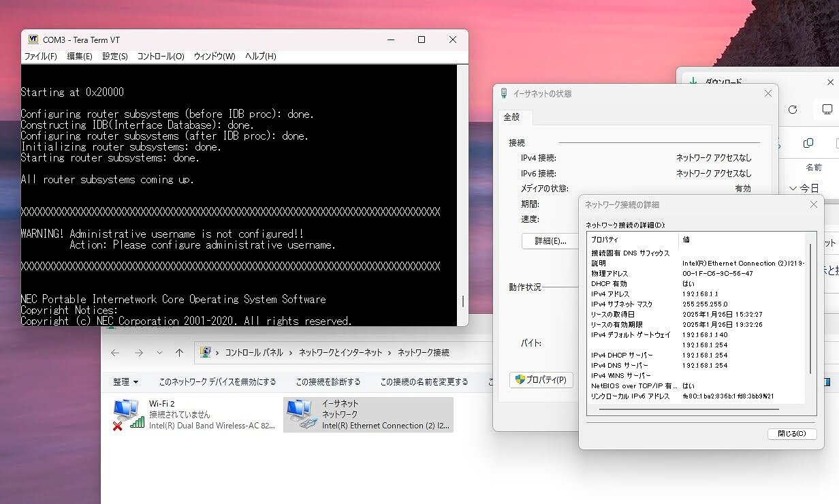Open the 編集(E) menu in Tera Term
The width and height of the screenshot is (839, 504).
point(80,57)
